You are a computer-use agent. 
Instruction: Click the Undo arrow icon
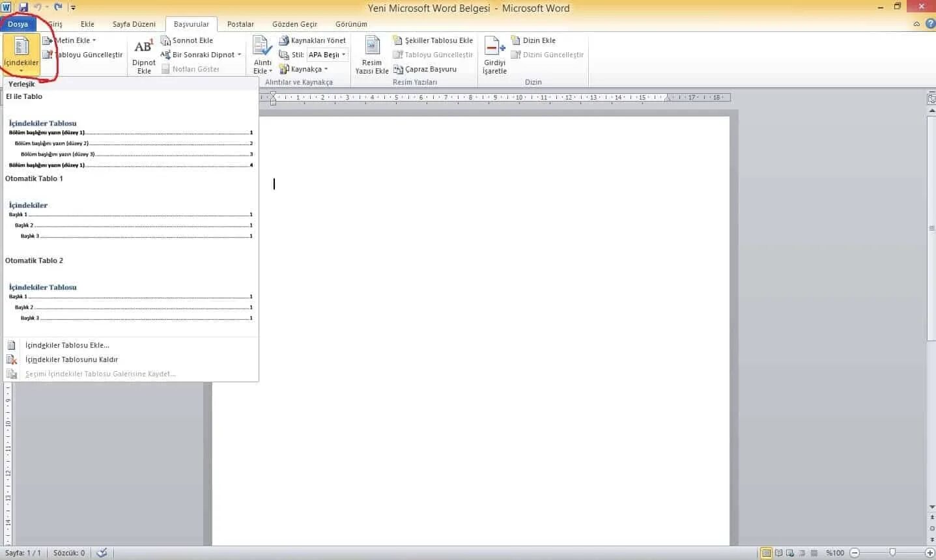(38, 7)
